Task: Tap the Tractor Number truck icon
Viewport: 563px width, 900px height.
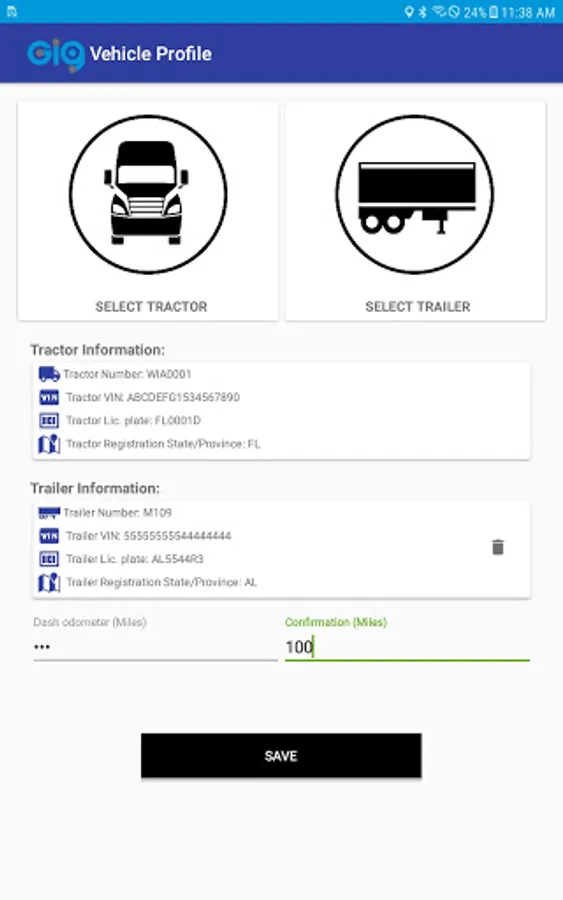Action: pyautogui.click(x=49, y=374)
